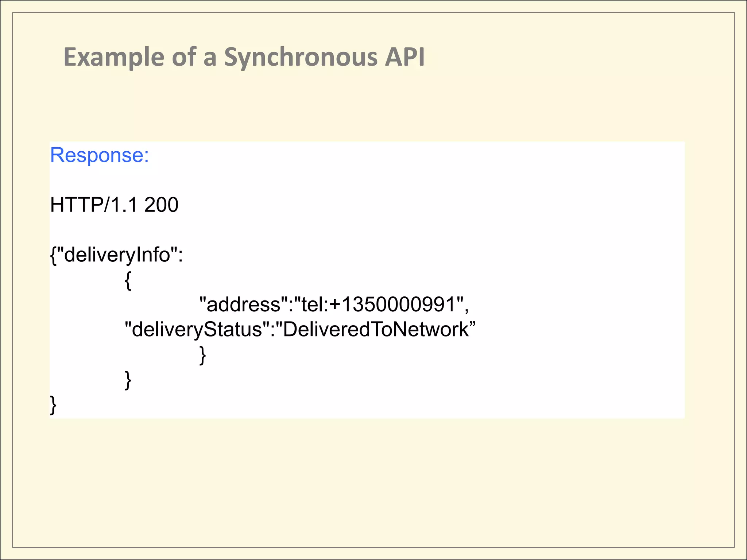The width and height of the screenshot is (747, 560).
Task: Click the middle-indented closing brace
Action: (x=128, y=380)
